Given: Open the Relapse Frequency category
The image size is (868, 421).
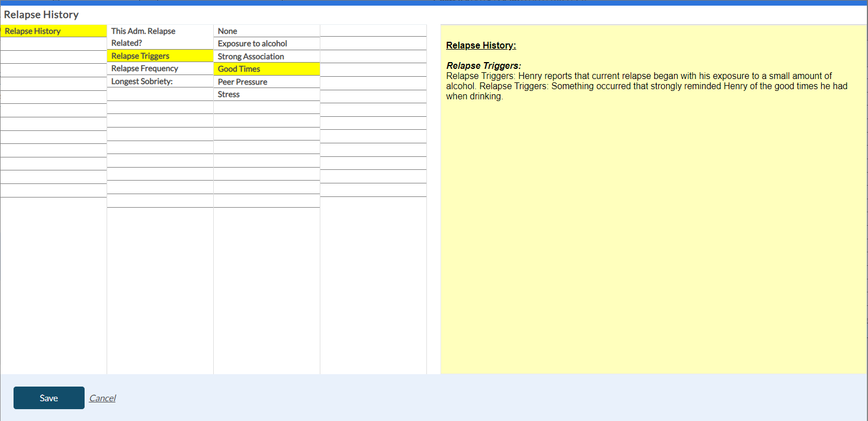Looking at the screenshot, I should coord(144,68).
